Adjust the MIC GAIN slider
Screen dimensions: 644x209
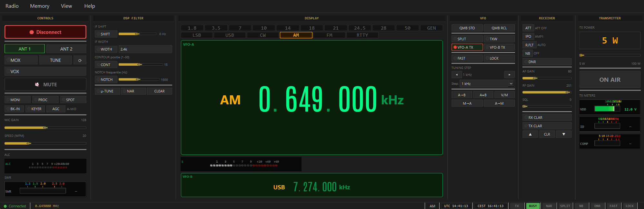(45, 128)
